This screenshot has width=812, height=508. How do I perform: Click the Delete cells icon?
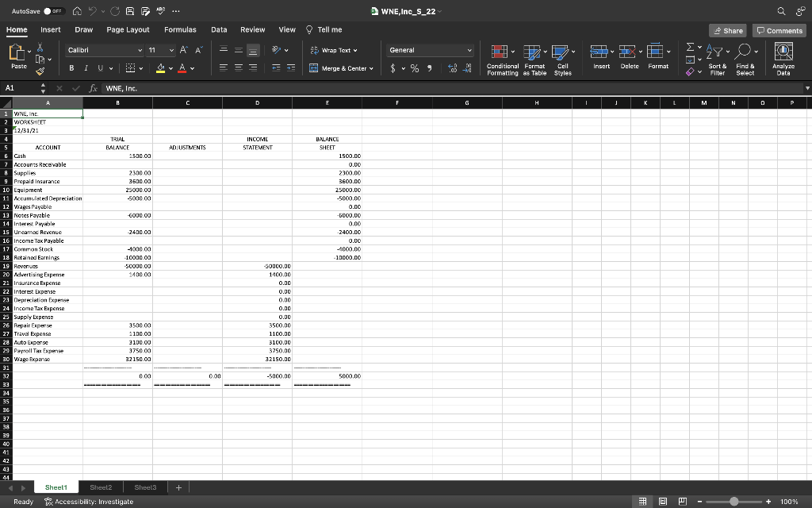click(627, 52)
